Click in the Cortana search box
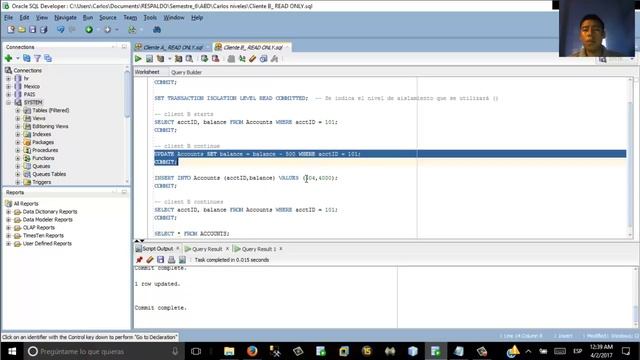 tap(104, 351)
